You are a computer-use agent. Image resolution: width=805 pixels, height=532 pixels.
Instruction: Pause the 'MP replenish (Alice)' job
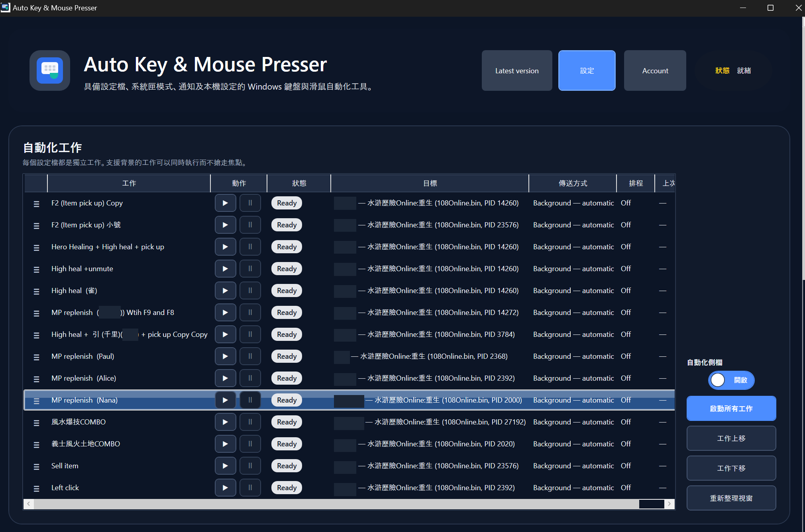[x=250, y=378]
